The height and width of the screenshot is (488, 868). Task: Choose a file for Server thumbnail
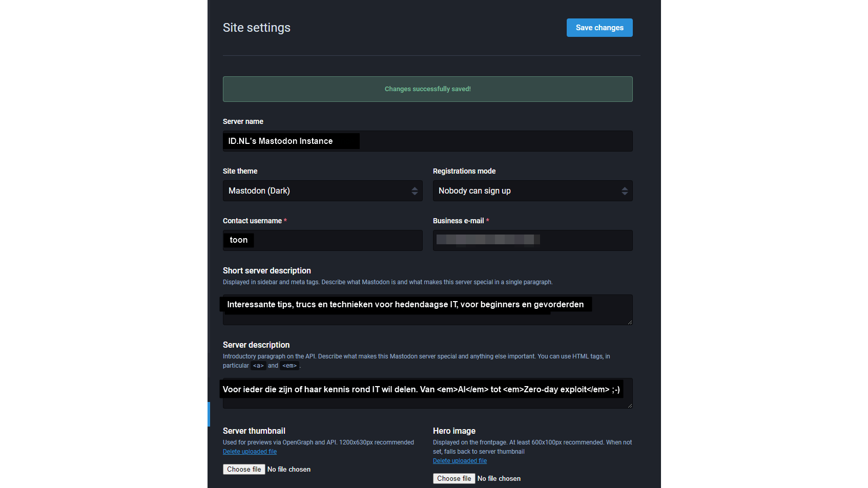[x=244, y=470]
